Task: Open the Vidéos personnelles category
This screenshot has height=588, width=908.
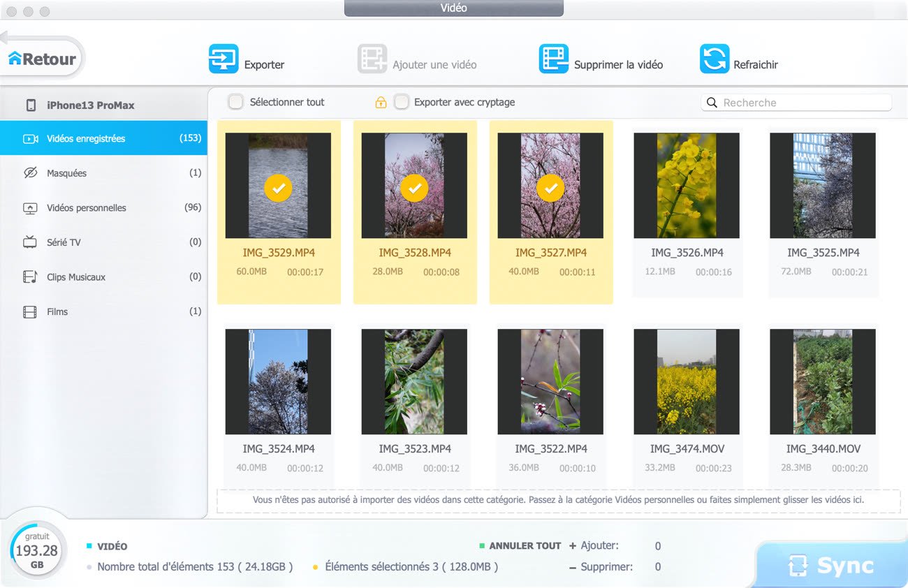Action: point(87,208)
